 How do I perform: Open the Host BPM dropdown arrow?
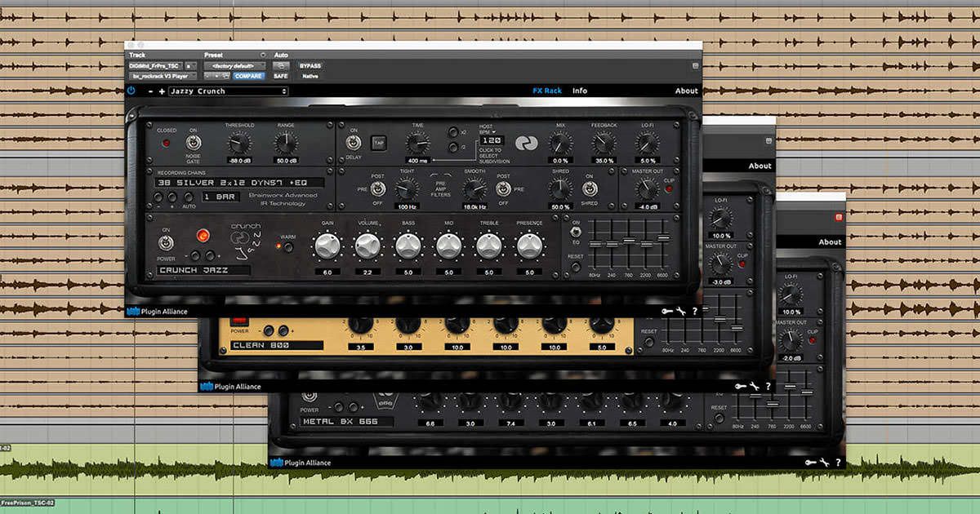[493, 131]
